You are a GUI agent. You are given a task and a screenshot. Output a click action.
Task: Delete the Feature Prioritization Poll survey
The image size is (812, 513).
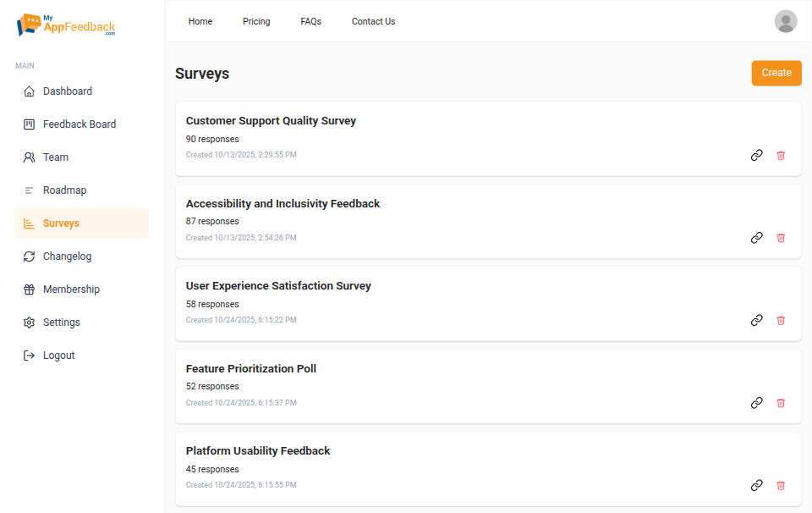[x=781, y=403]
